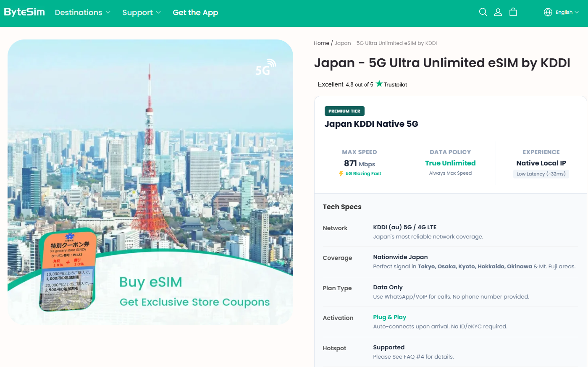This screenshot has height=367, width=588.
Task: Open the shopping bag cart icon
Action: click(x=513, y=12)
